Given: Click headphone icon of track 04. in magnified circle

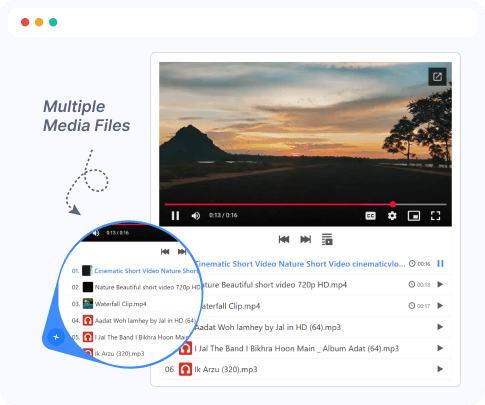Looking at the screenshot, I should pos(88,320).
